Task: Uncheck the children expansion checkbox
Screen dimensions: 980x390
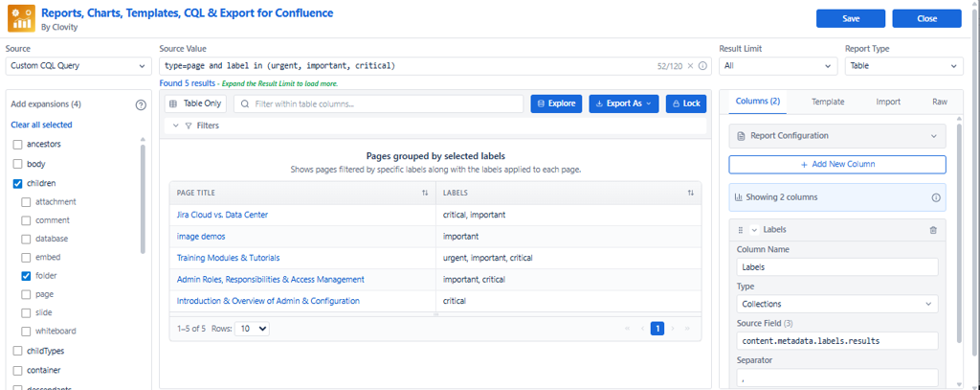Action: point(17,184)
